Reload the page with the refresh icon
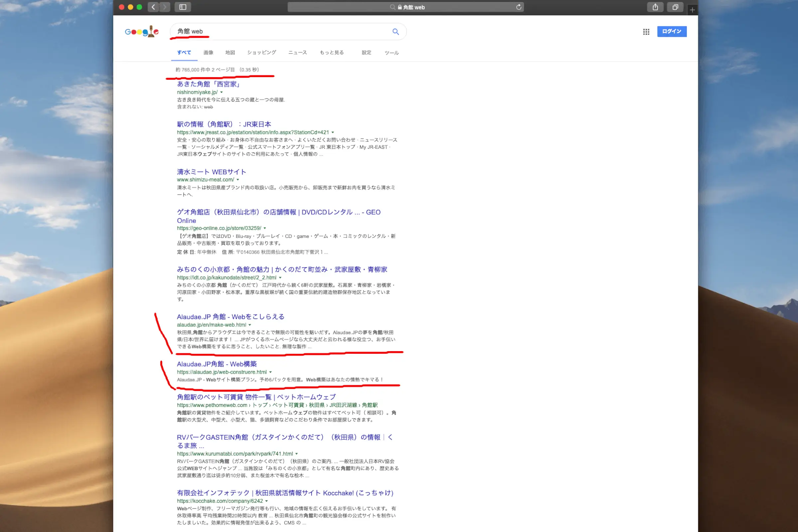The width and height of the screenshot is (798, 532). point(518,7)
